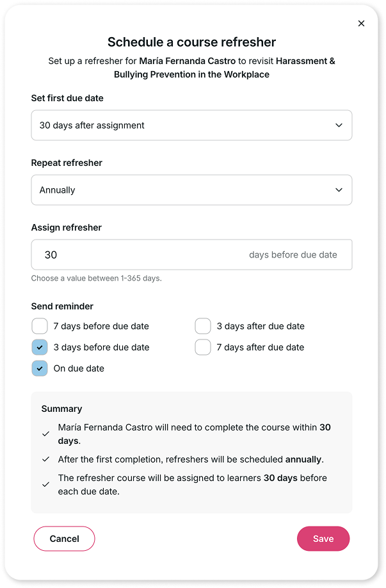Open the Repeat refresher dropdown showing Annually
This screenshot has width=386, height=588.
pyautogui.click(x=191, y=190)
